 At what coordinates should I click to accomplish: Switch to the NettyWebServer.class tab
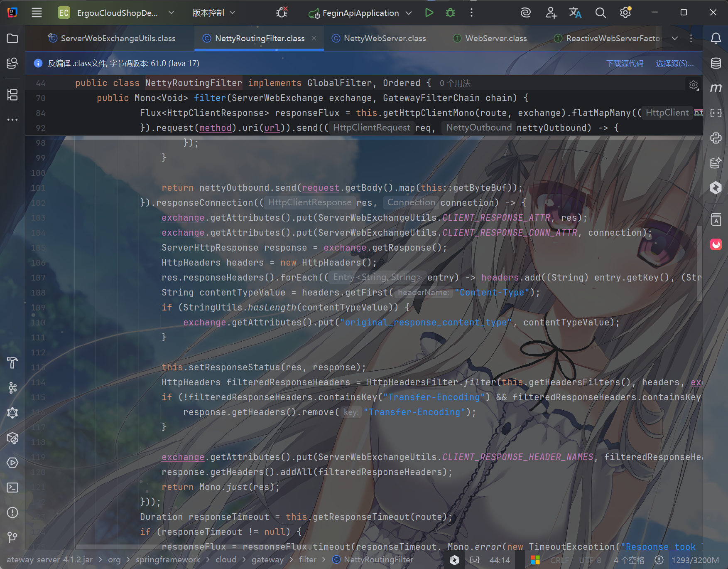(x=379, y=38)
